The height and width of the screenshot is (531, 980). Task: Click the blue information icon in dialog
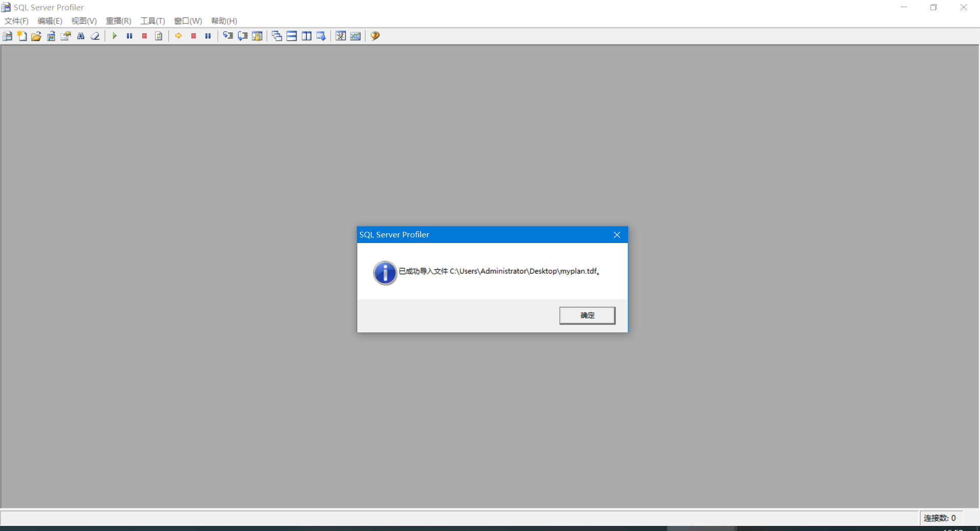coord(385,273)
